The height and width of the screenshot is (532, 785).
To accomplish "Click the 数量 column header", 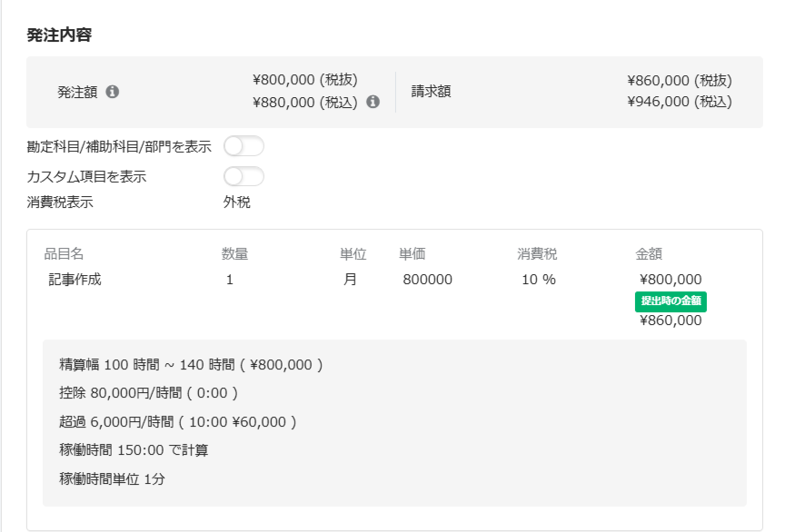I will (234, 254).
